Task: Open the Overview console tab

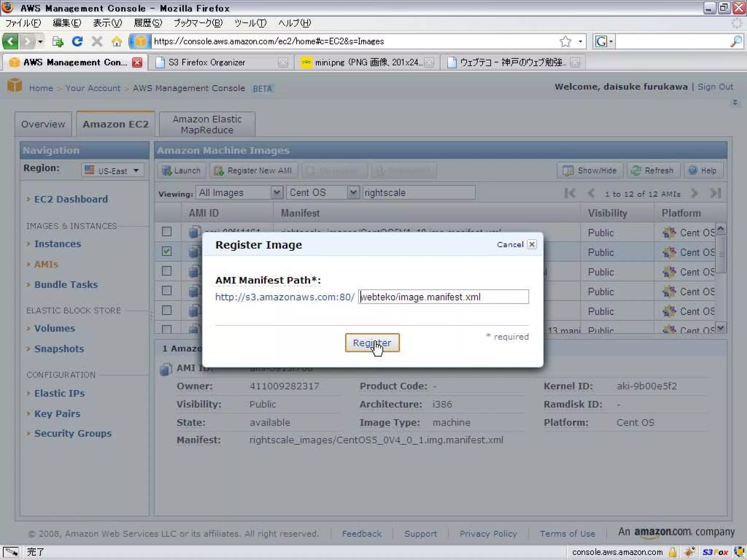Action: 43,124
